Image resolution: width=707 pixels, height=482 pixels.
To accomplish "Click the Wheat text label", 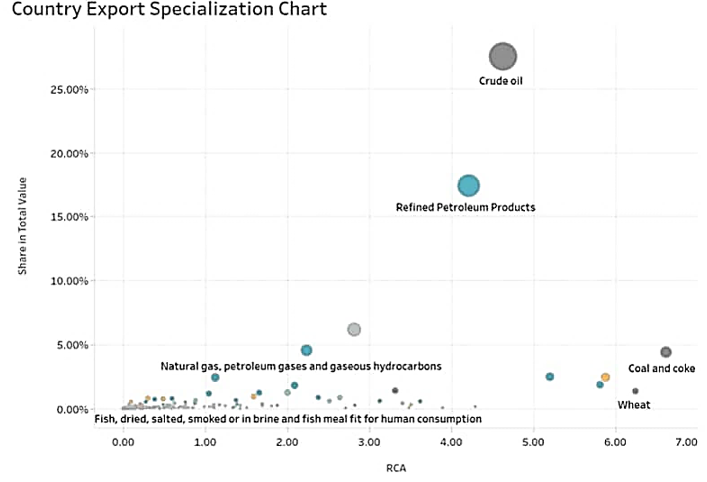I will pyautogui.click(x=634, y=405).
